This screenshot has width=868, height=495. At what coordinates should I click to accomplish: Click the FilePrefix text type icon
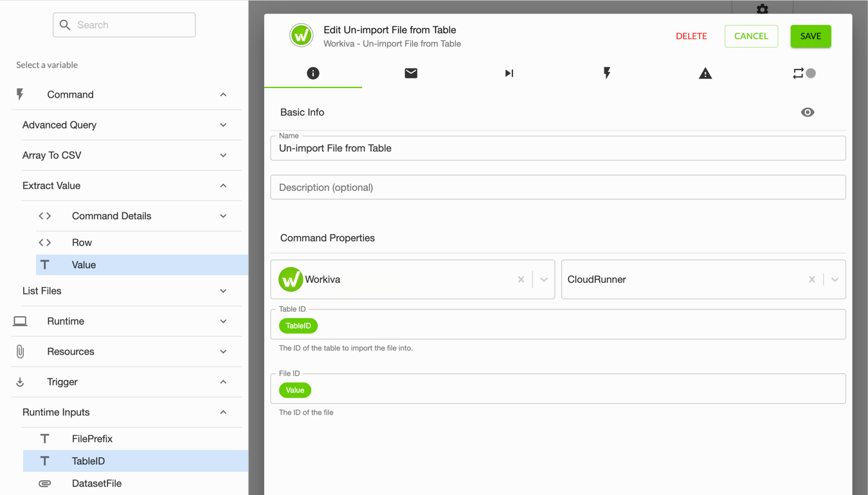pyautogui.click(x=45, y=439)
